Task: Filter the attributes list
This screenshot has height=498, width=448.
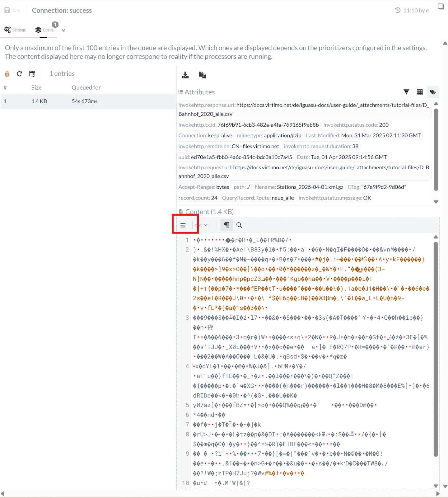Action: pyautogui.click(x=406, y=92)
